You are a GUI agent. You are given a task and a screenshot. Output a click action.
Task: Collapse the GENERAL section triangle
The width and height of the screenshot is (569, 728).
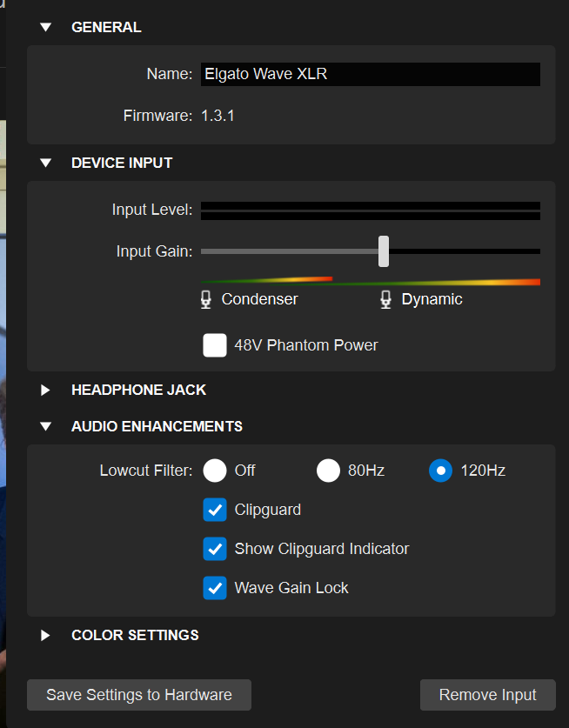coord(45,27)
